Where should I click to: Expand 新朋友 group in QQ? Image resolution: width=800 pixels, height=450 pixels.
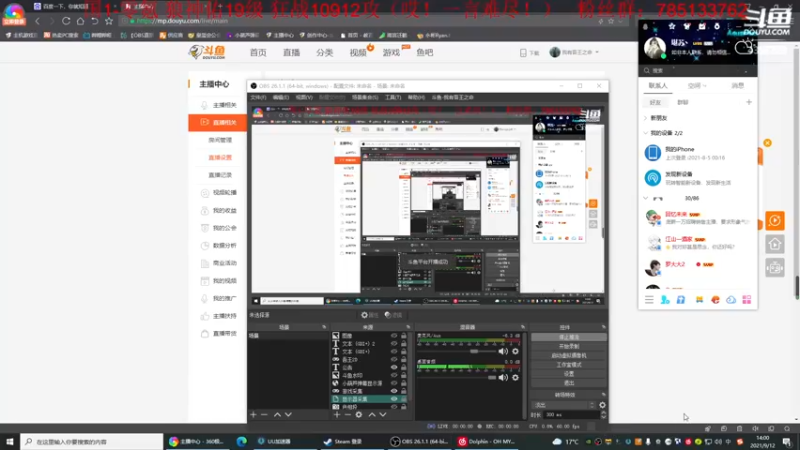(x=645, y=118)
